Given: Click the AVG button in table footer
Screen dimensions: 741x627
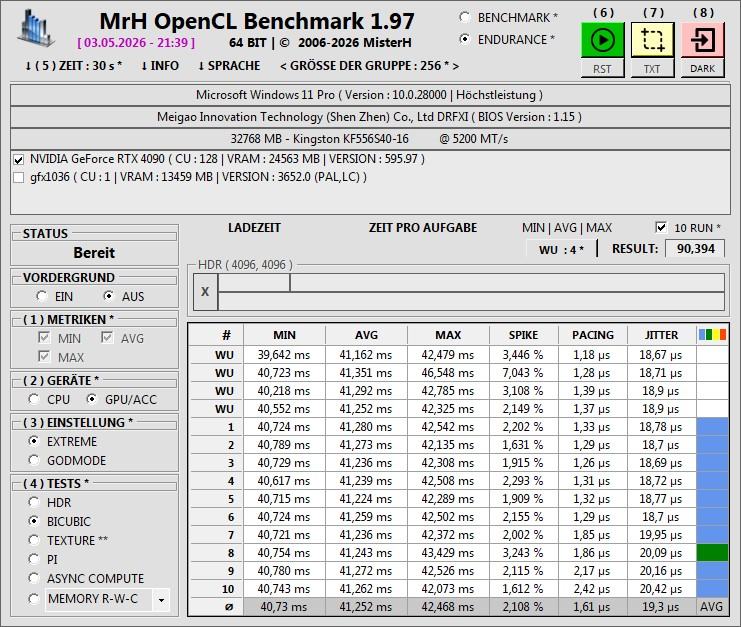Looking at the screenshot, I should pyautogui.click(x=712, y=607).
